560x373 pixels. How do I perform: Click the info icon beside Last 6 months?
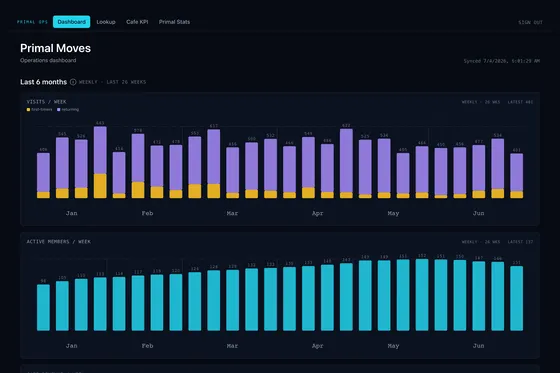(73, 82)
